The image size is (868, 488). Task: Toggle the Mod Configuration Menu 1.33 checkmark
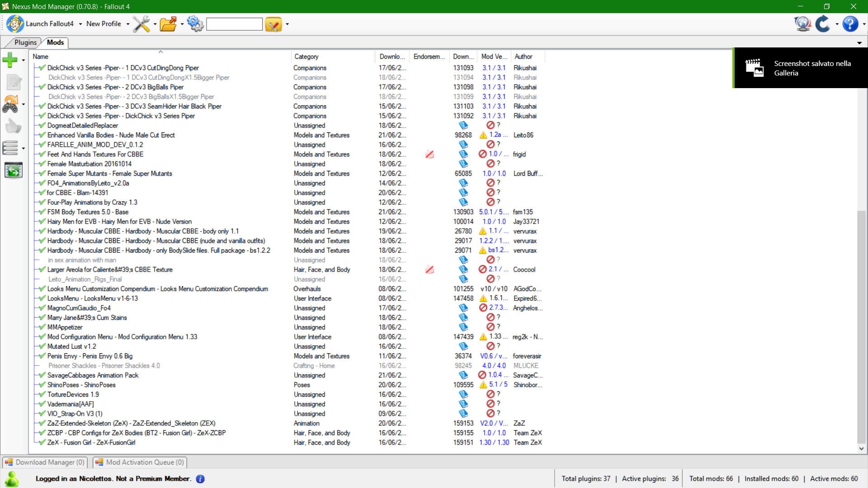(42, 337)
